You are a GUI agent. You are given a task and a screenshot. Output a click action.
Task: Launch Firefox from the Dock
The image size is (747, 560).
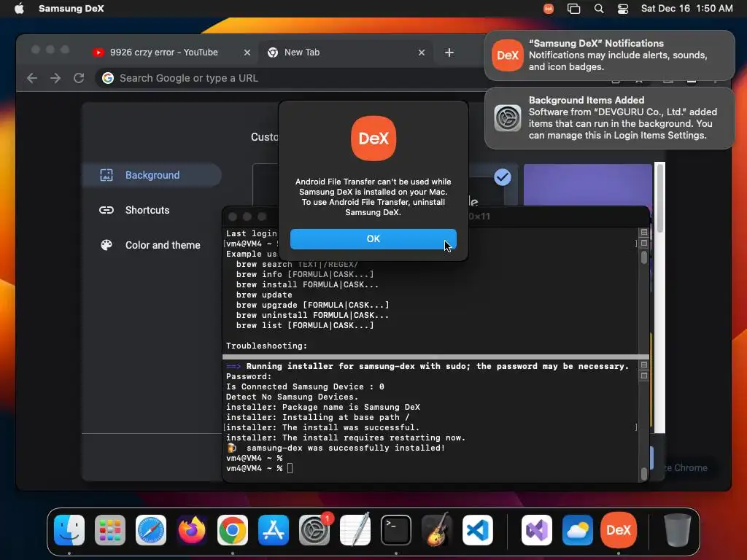coord(192,529)
